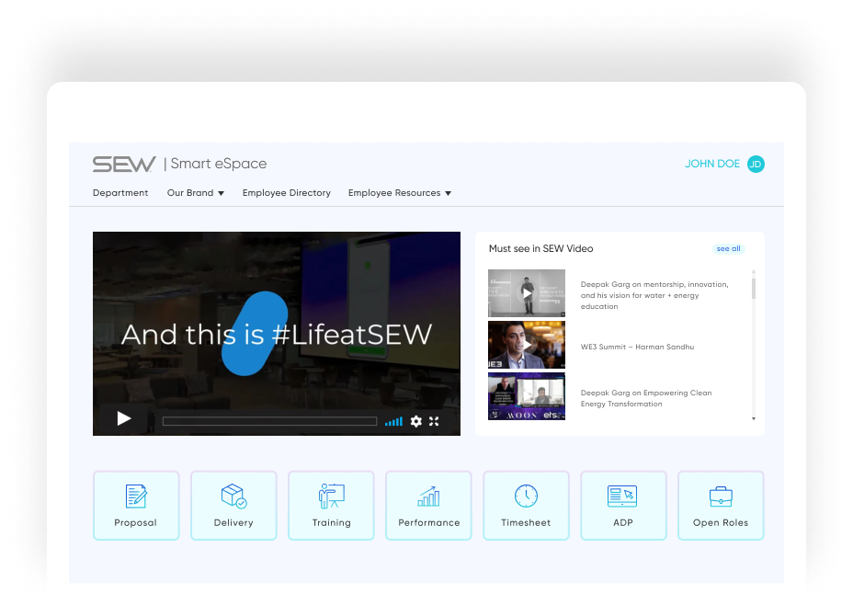Expand the Employee Resources dropdown
Image resolution: width=853 pixels, height=616 pixels.
click(x=399, y=193)
